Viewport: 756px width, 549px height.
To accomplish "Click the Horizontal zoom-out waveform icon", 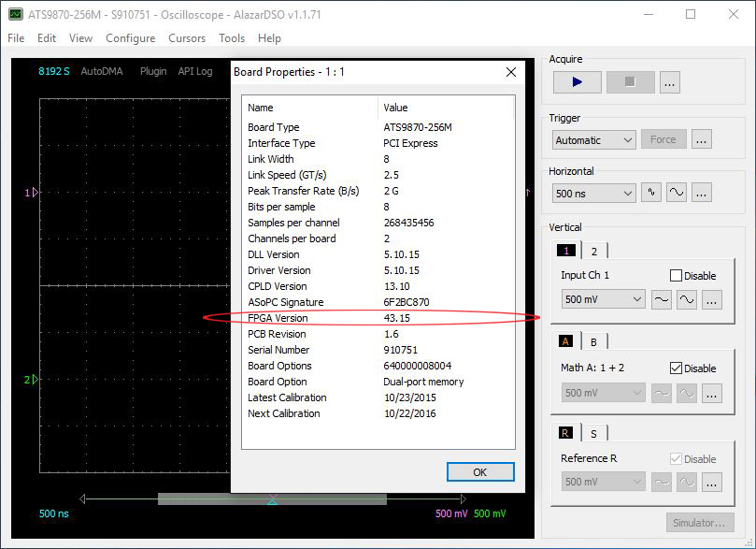I will (x=677, y=193).
